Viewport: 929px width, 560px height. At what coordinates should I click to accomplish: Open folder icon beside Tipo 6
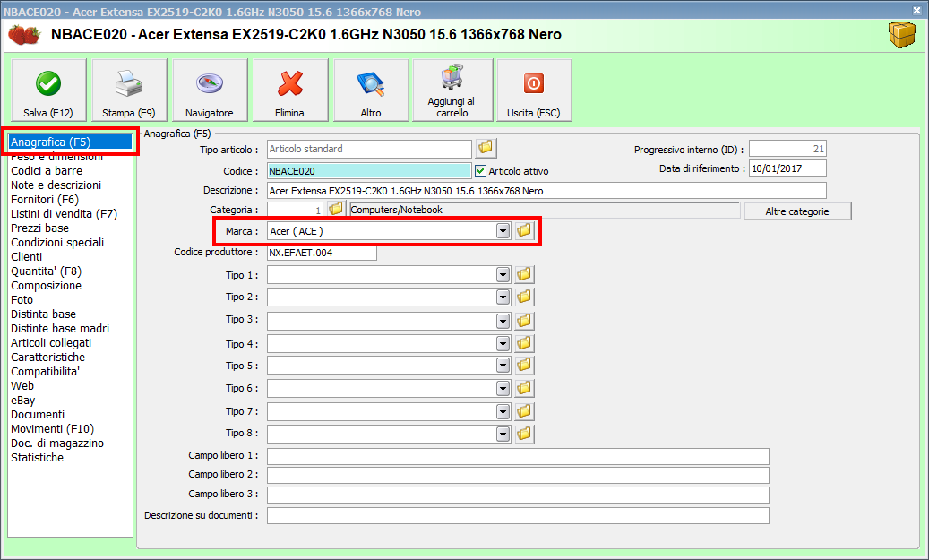click(524, 388)
